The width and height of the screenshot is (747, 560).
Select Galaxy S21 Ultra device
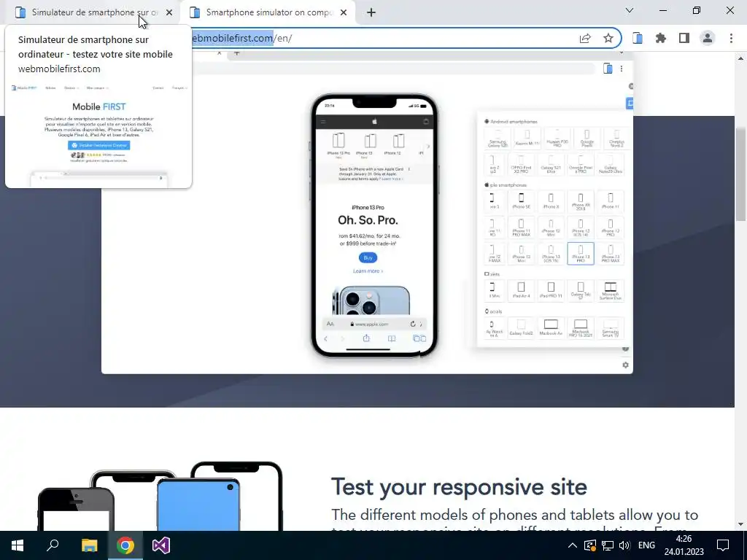551,164
